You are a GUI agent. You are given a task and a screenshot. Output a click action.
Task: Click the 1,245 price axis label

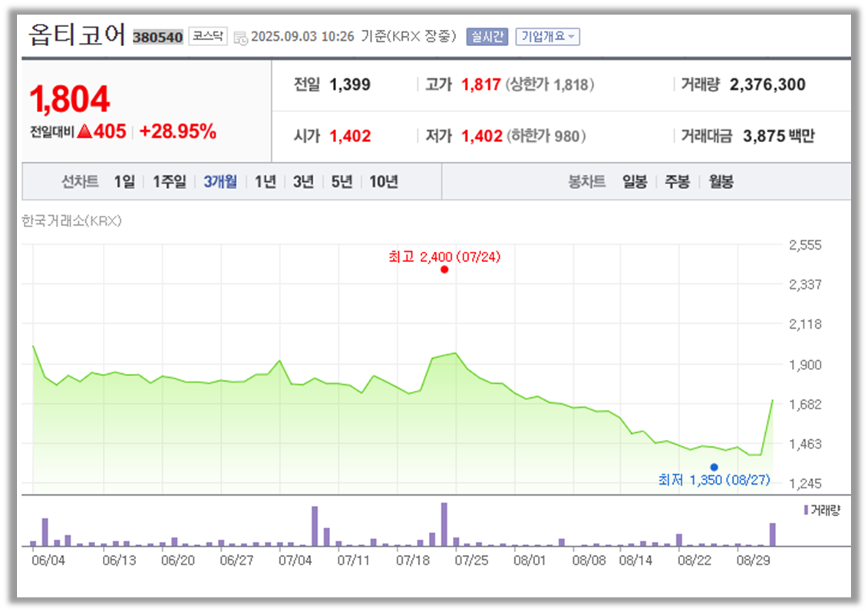point(805,484)
